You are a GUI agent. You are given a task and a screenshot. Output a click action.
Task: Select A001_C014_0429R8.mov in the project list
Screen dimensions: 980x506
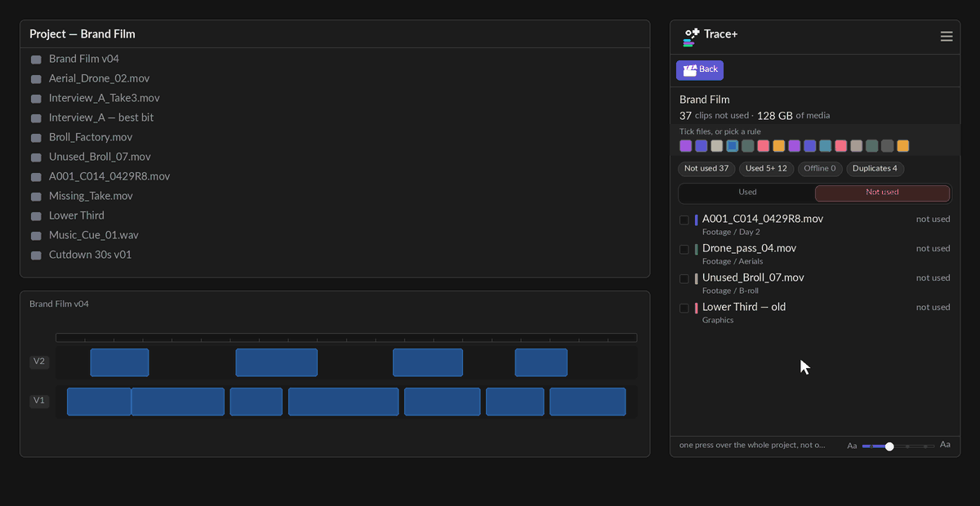coord(109,176)
